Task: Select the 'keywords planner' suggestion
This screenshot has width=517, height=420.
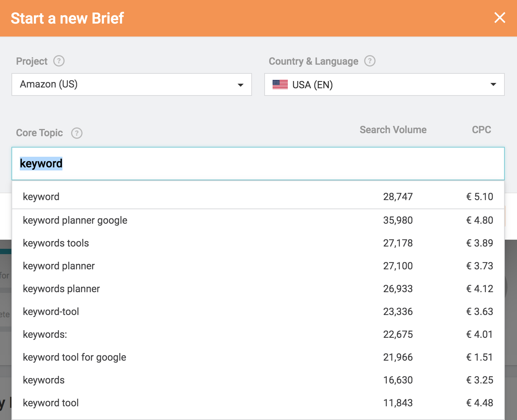Action: (x=258, y=289)
